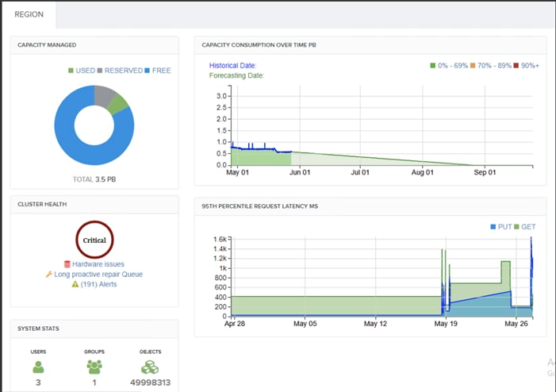Image resolution: width=556 pixels, height=392 pixels.
Task: Click the 90%+ red legend swatch
Action: click(x=516, y=66)
